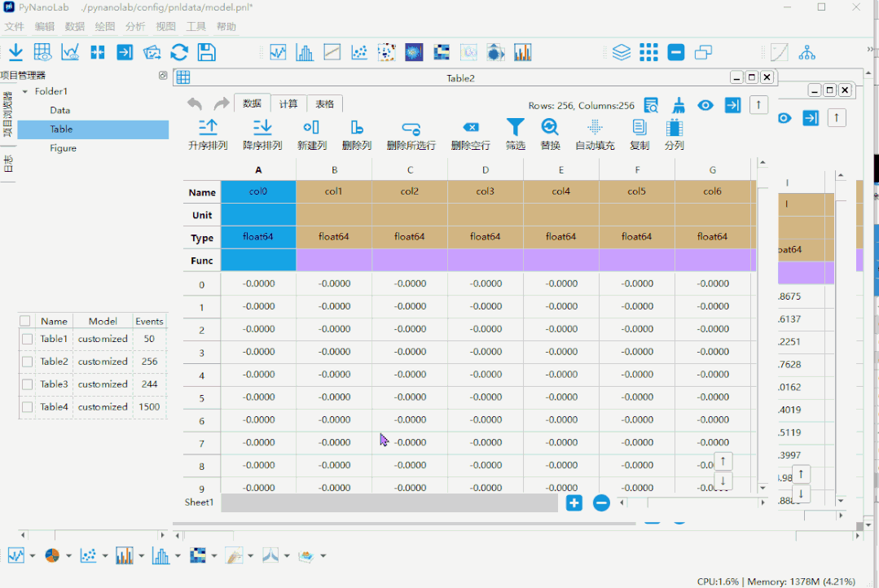Click new column 新建列
This screenshot has height=588, width=879.
[x=312, y=134]
